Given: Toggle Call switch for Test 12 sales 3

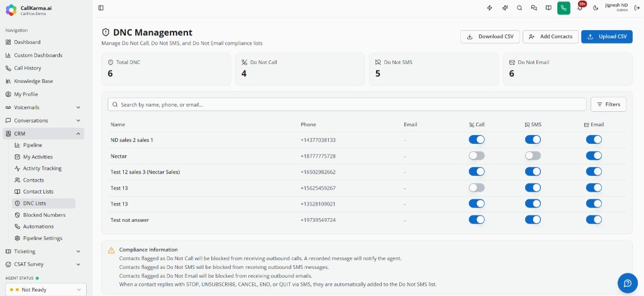Looking at the screenshot, I should 477,172.
